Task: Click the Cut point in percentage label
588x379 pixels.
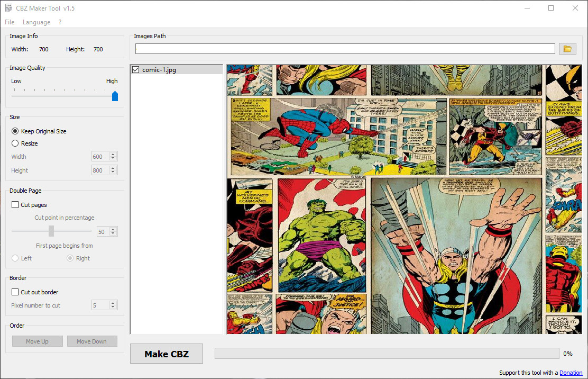Action: point(65,218)
